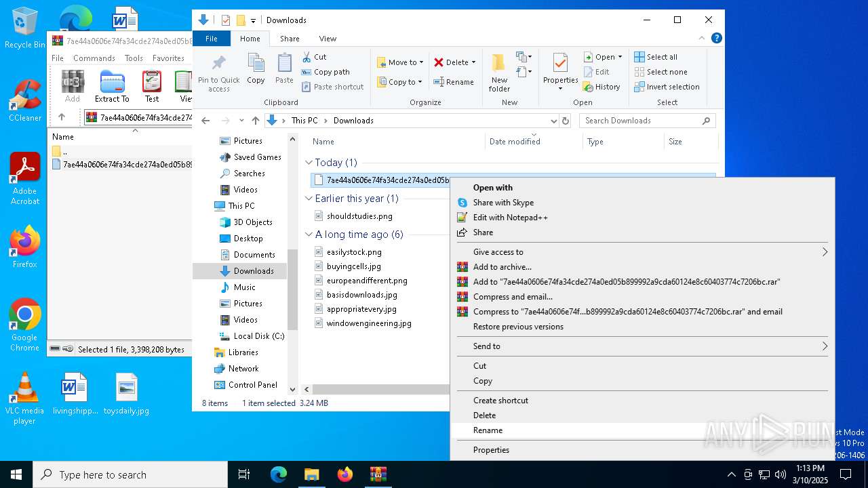868x488 pixels.
Task: Click Add in the WinRAR toolbar
Action: [x=73, y=87]
